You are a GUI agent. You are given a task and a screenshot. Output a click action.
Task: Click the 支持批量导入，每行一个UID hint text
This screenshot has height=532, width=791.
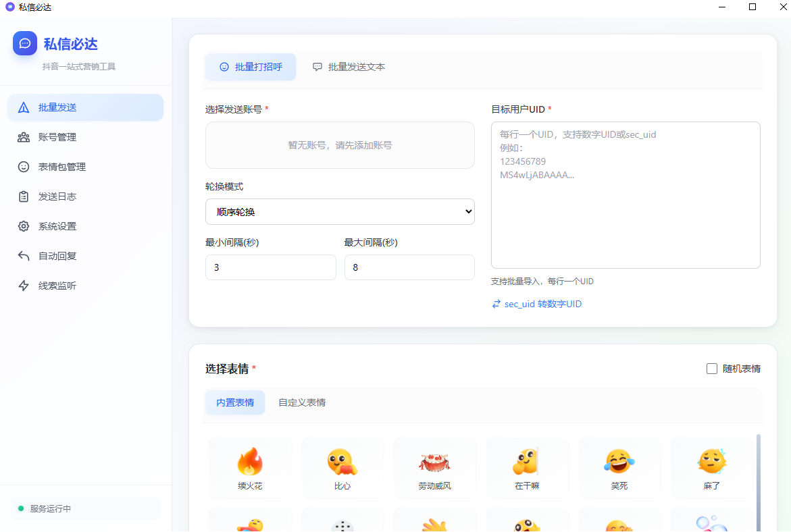tap(542, 282)
